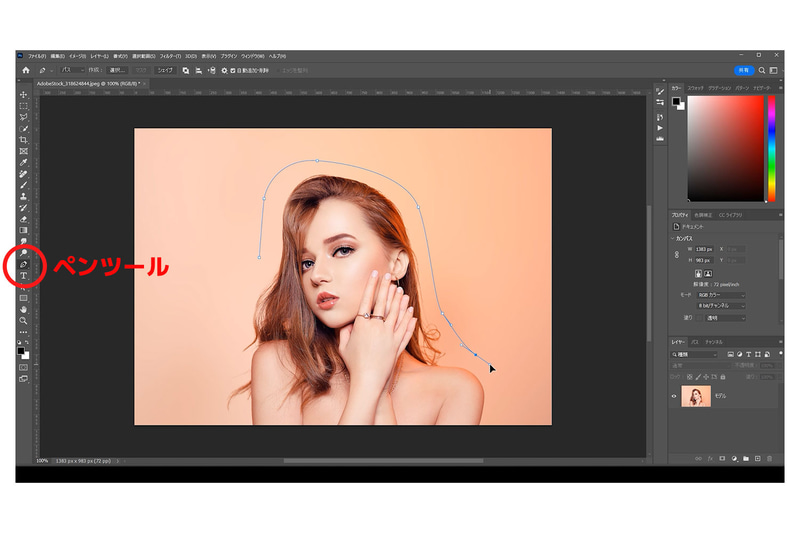The width and height of the screenshot is (800, 533).
Task: Toggle type layer filter icon
Action: 748,354
